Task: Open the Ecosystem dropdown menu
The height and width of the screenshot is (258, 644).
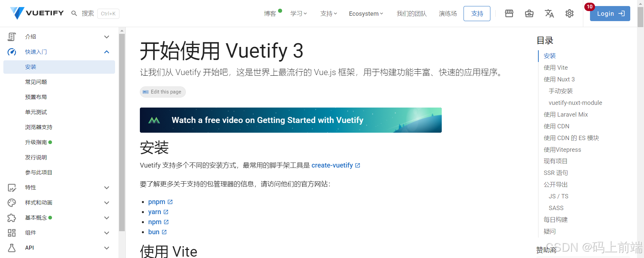Action: 366,13
